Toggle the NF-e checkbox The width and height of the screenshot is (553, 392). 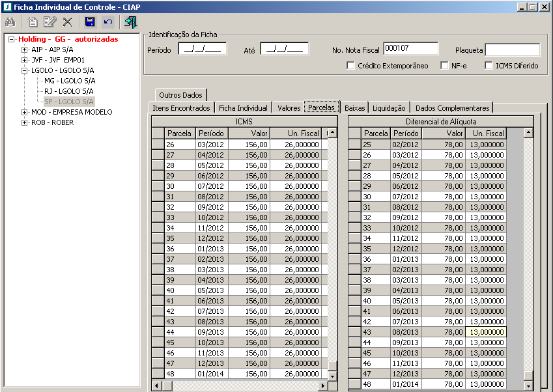[445, 66]
